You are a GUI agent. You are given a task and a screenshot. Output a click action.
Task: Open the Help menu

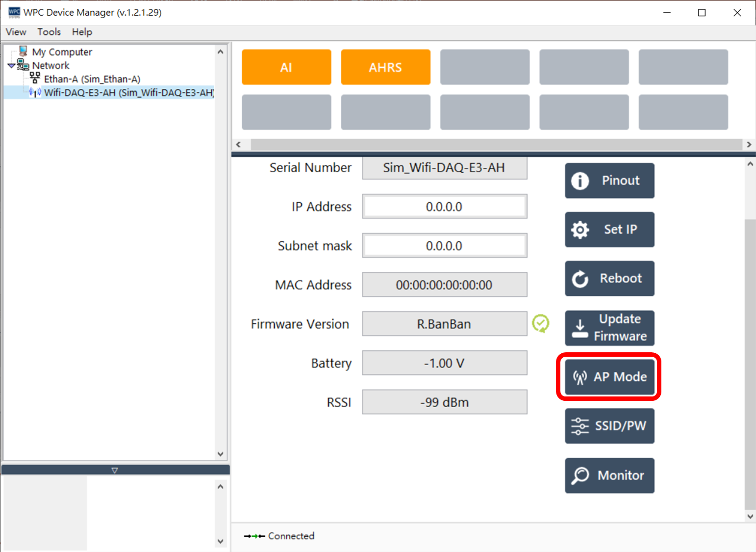(82, 32)
